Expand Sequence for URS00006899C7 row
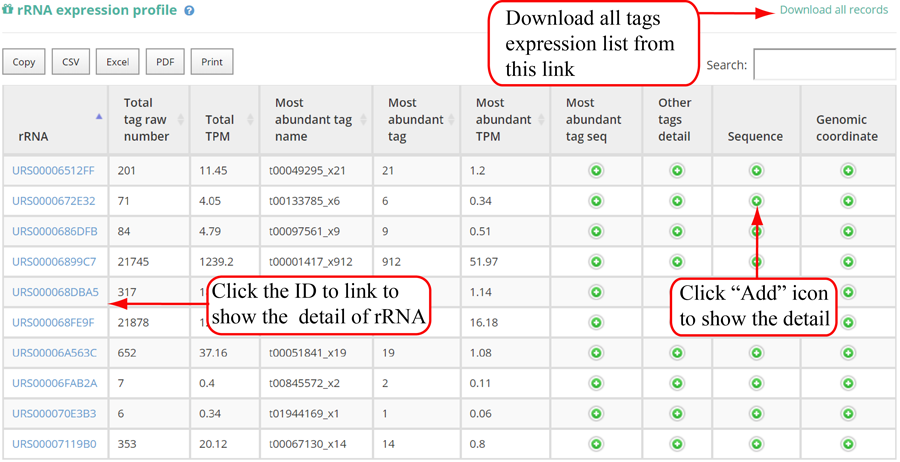Viewport: 900px width, 462px height. click(756, 262)
